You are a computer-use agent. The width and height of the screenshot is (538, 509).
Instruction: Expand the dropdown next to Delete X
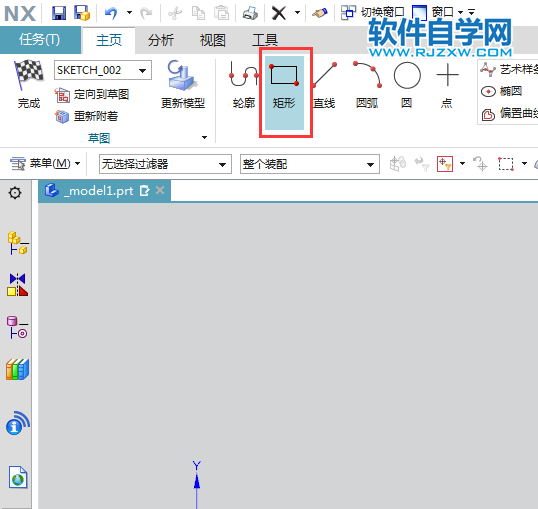[x=297, y=13]
